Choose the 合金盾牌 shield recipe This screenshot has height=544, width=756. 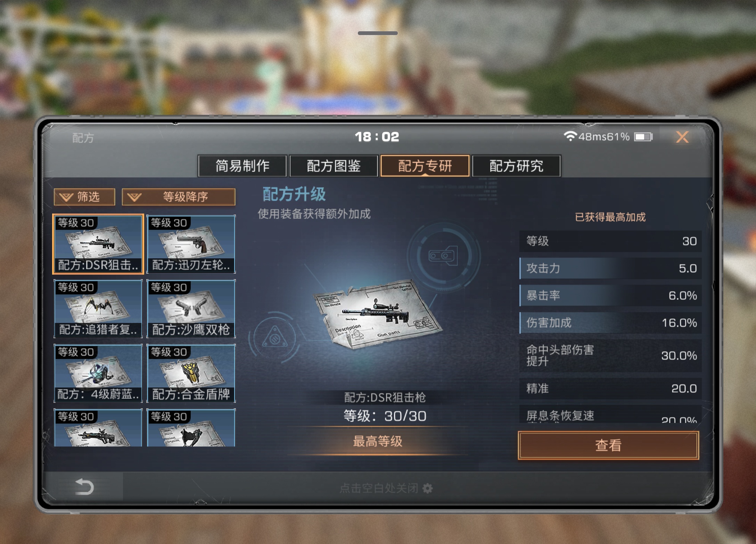(191, 373)
